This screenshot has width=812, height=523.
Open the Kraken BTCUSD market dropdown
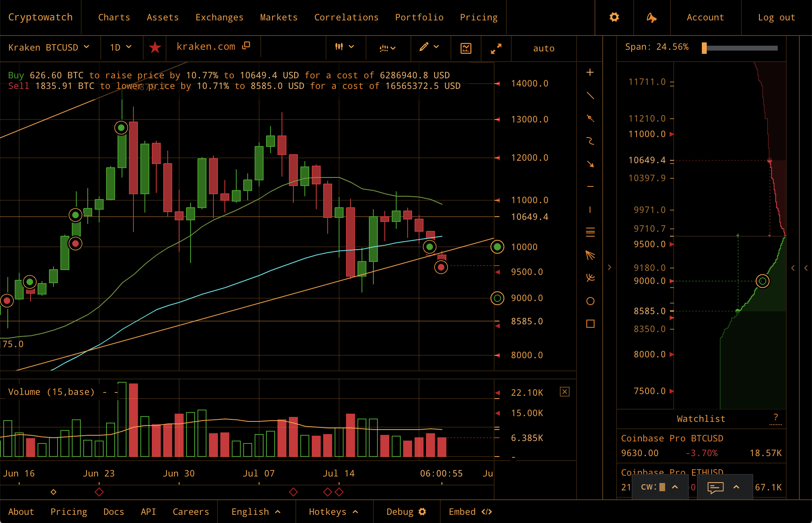[x=49, y=47]
